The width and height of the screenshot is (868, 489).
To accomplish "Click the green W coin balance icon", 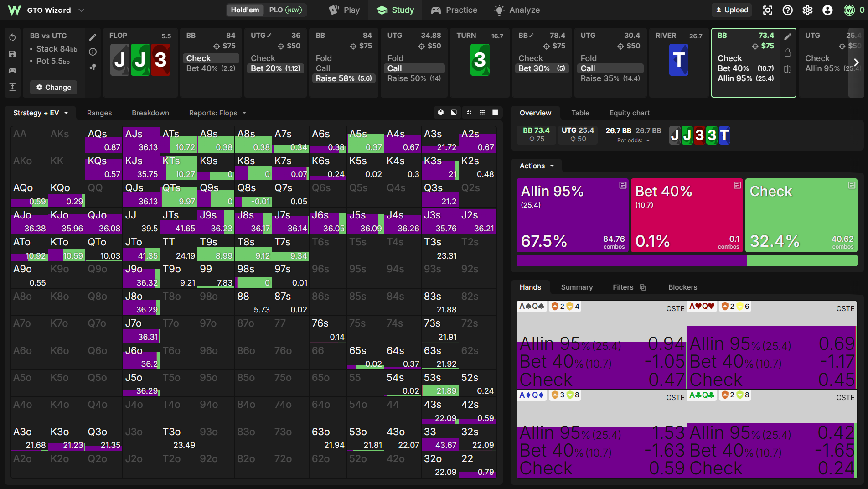I will (x=849, y=10).
